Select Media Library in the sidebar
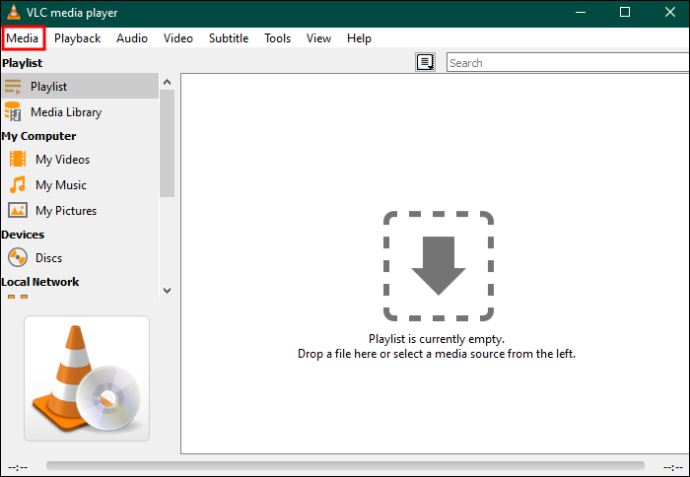The width and height of the screenshot is (690, 477). pos(80,112)
